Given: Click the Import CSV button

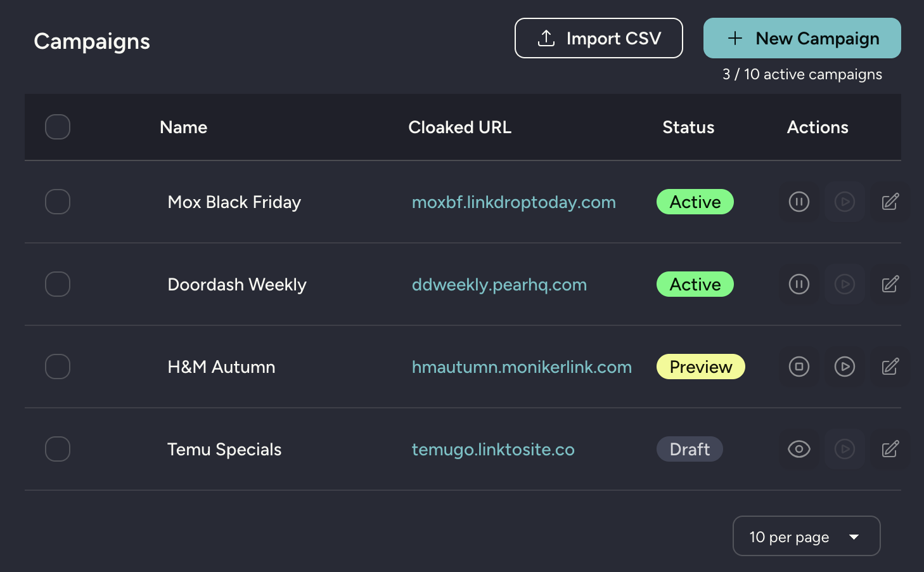Looking at the screenshot, I should tap(598, 38).
